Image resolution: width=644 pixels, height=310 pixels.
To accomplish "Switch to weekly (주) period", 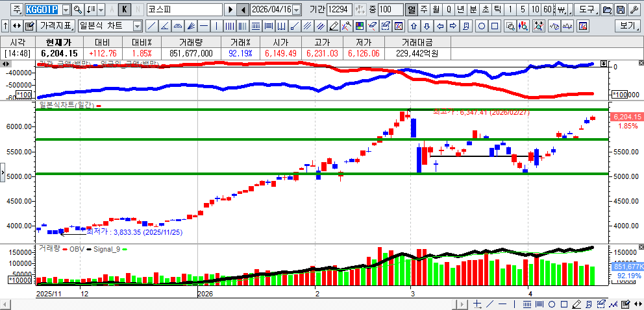I will point(424,10).
